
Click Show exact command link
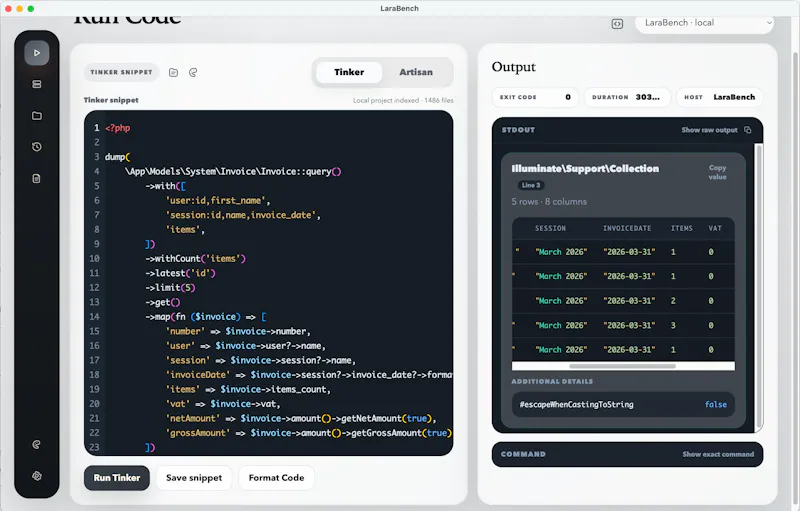(718, 454)
